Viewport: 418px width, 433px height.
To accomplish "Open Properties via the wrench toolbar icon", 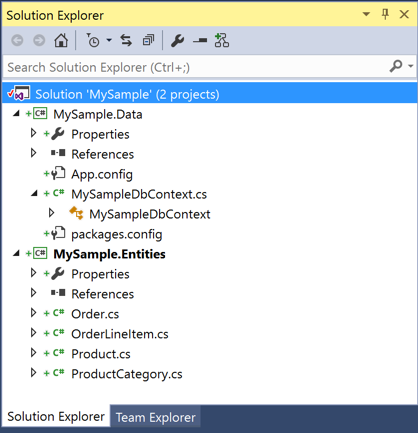I will (177, 41).
